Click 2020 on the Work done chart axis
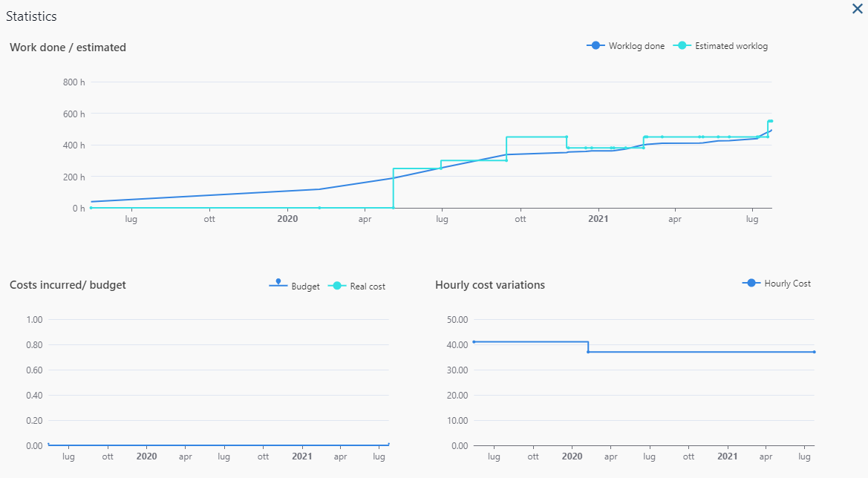 click(x=287, y=220)
